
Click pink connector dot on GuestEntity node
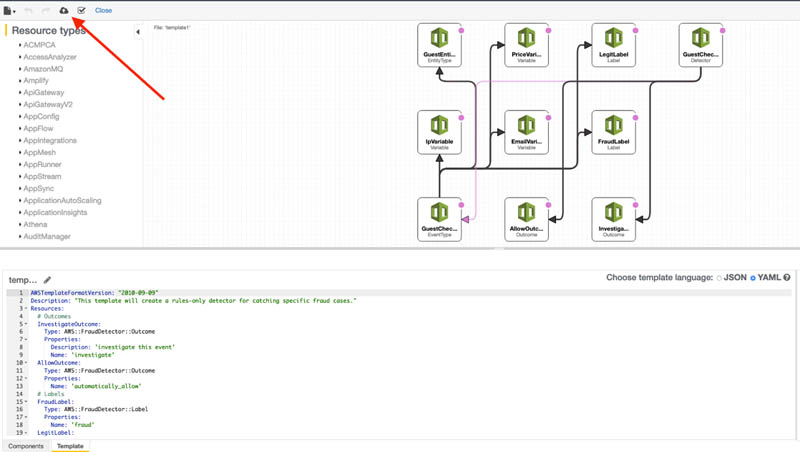pyautogui.click(x=461, y=31)
